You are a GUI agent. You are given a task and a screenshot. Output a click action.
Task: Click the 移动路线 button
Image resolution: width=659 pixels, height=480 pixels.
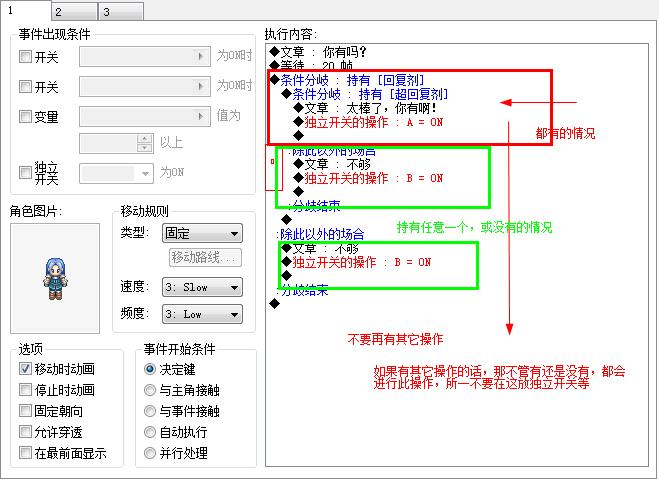206,257
